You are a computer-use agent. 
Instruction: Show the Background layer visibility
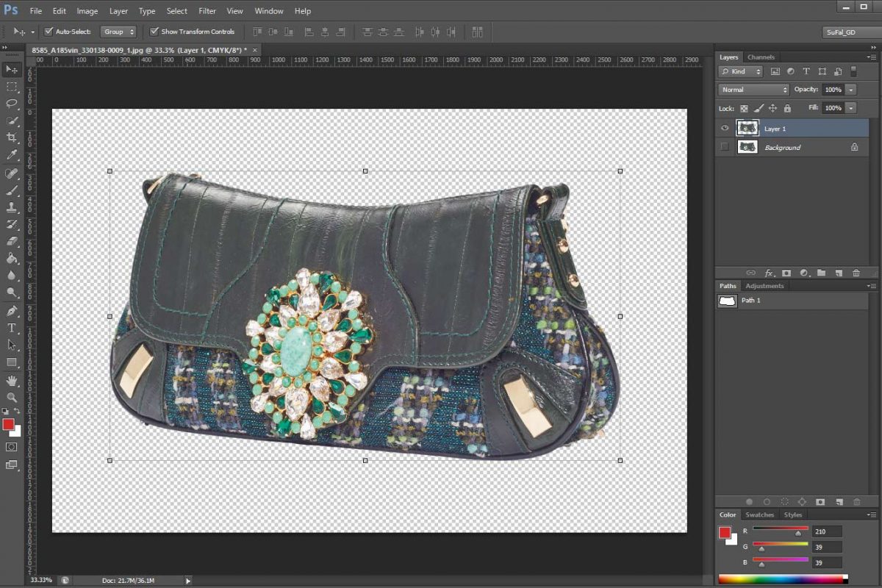[724, 147]
